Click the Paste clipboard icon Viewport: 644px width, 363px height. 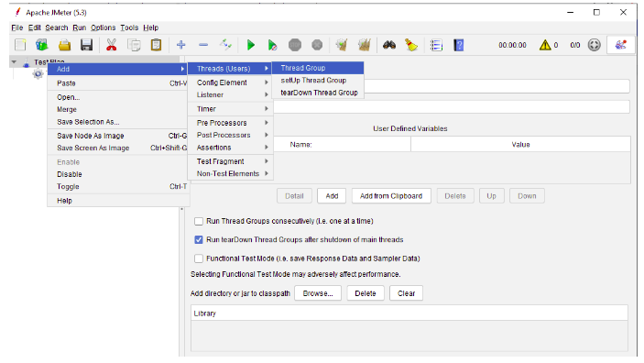(x=156, y=45)
